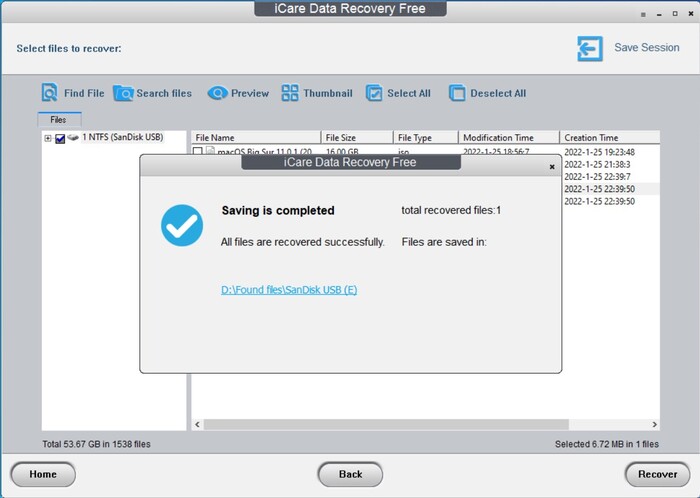Click the Saving is completed heading
This screenshot has height=498, width=700.
pos(278,211)
